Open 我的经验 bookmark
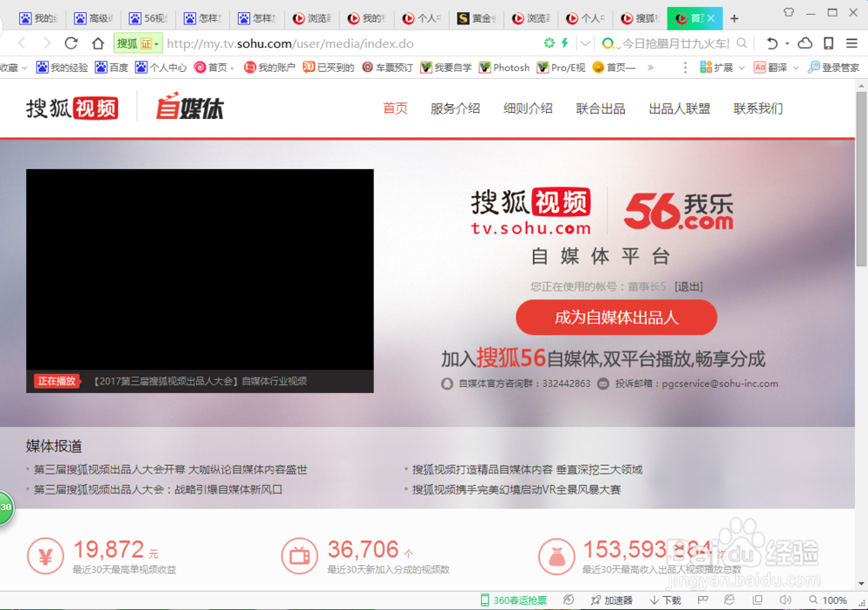The image size is (868, 610). click(x=62, y=68)
